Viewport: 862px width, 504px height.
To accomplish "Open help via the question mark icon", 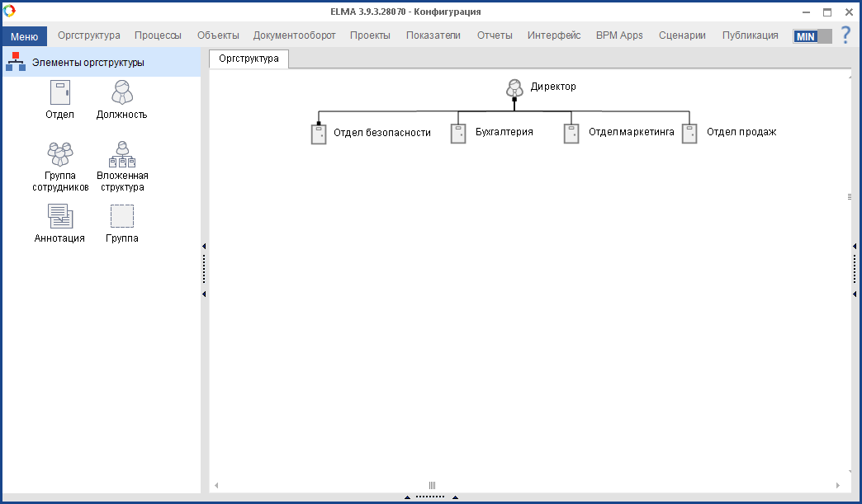I will click(846, 35).
